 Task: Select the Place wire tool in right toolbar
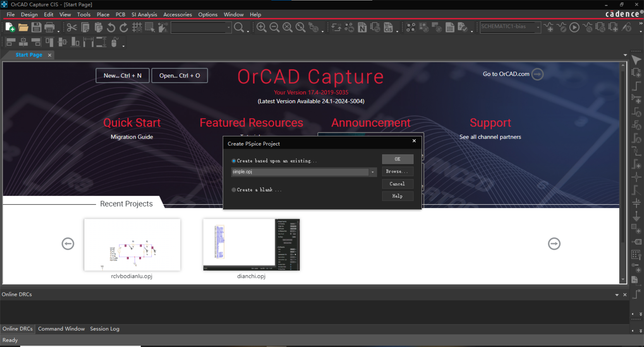pos(636,86)
